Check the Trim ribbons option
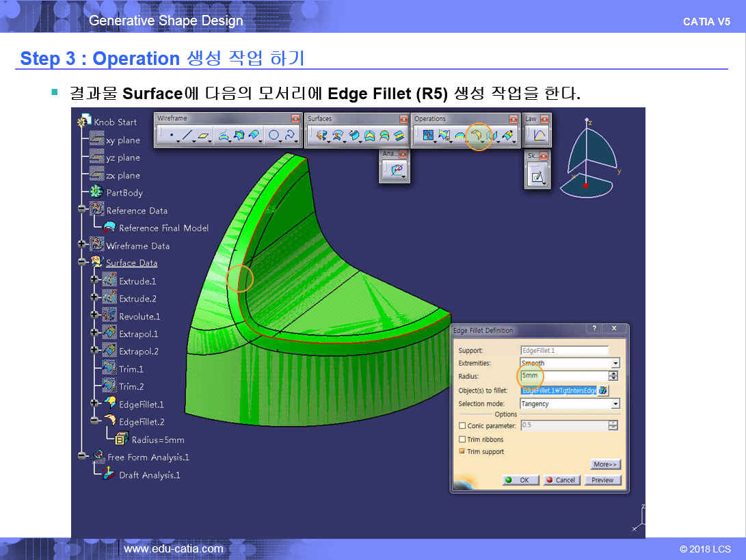The image size is (746, 560). [462, 440]
